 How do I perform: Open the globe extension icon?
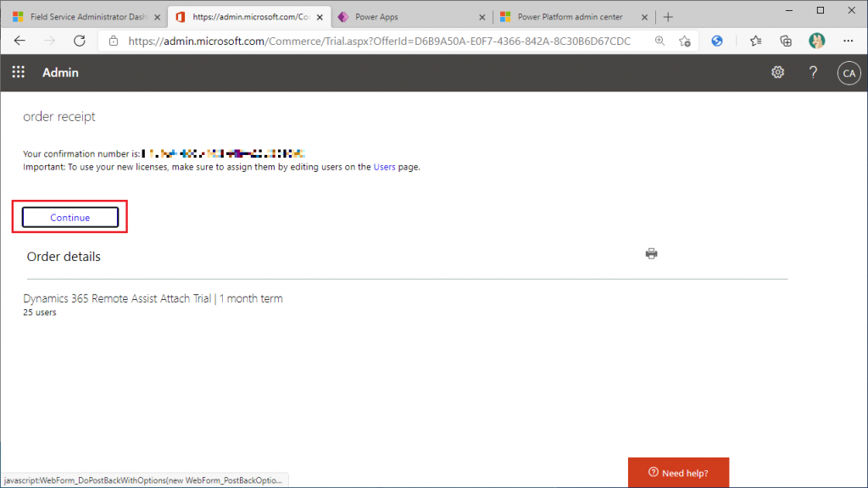[x=717, y=41]
